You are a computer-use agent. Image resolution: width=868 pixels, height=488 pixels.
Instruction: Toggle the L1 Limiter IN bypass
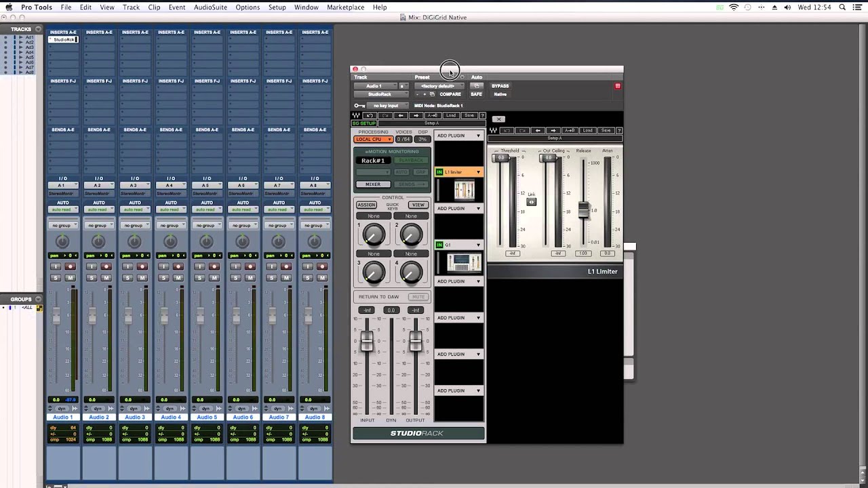[439, 172]
